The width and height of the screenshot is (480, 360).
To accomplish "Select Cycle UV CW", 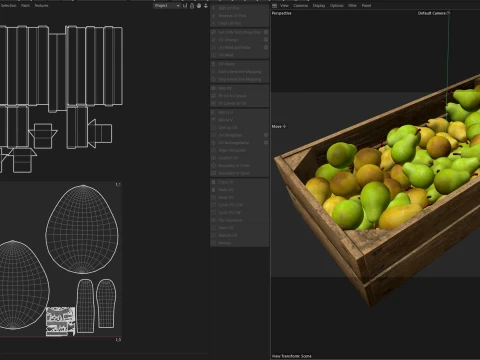I will [239, 213].
